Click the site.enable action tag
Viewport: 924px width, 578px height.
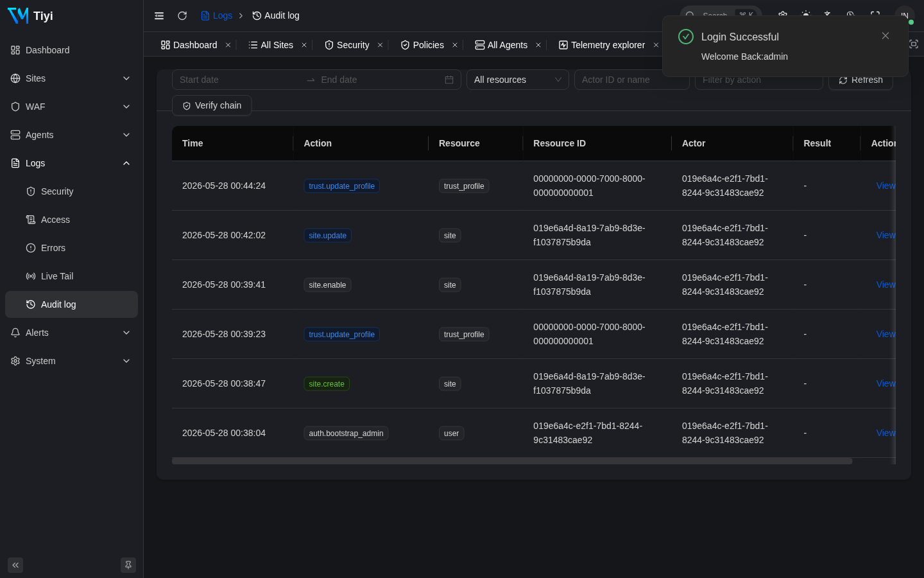[327, 285]
